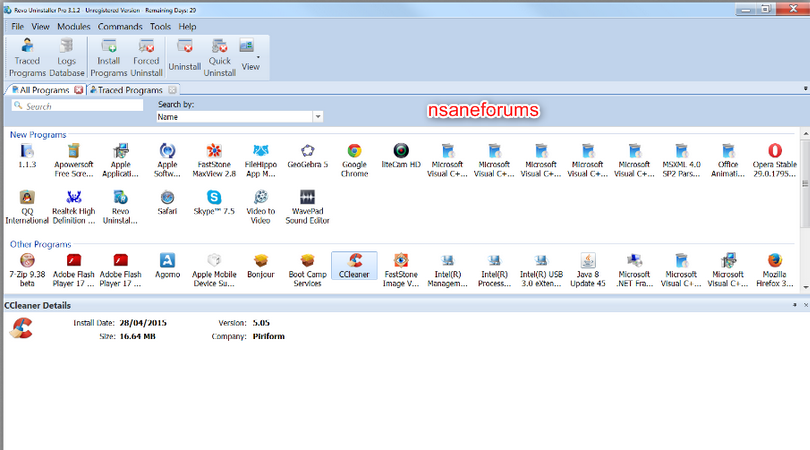Click the company name Piriform
810x450 pixels.
[x=269, y=336]
